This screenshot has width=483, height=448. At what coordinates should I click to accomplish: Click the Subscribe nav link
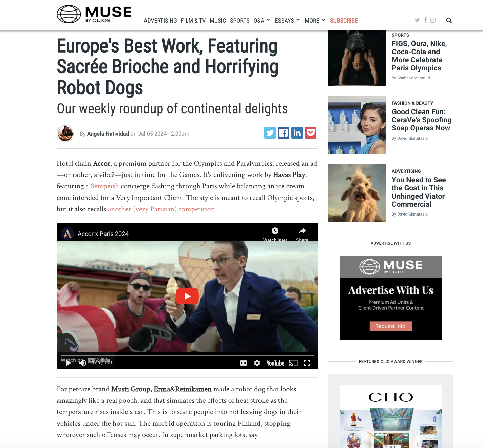344,21
